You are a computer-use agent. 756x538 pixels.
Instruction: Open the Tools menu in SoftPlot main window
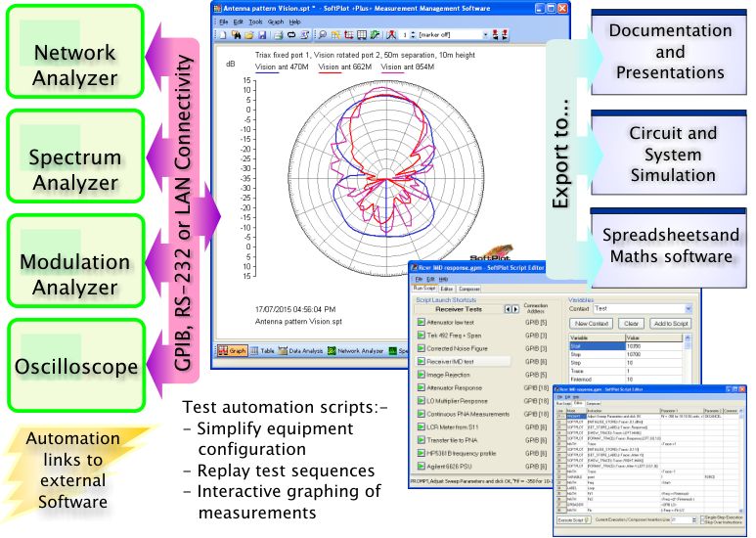point(255,22)
